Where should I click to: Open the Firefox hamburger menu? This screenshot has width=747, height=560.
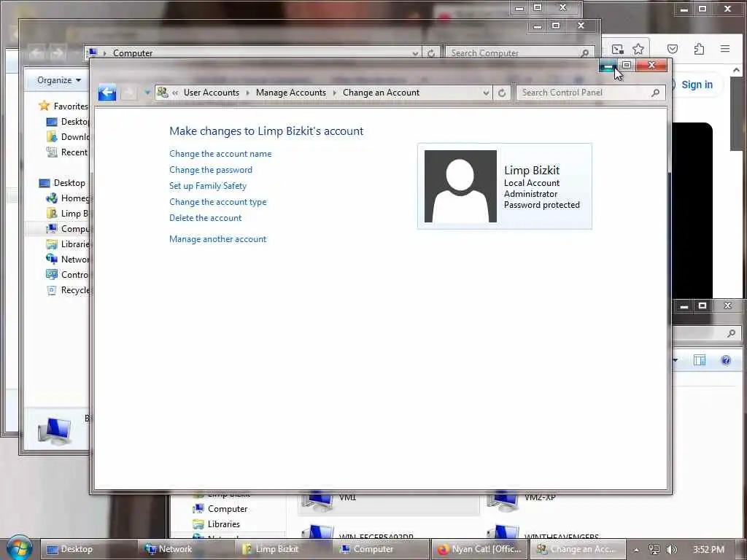click(725, 49)
